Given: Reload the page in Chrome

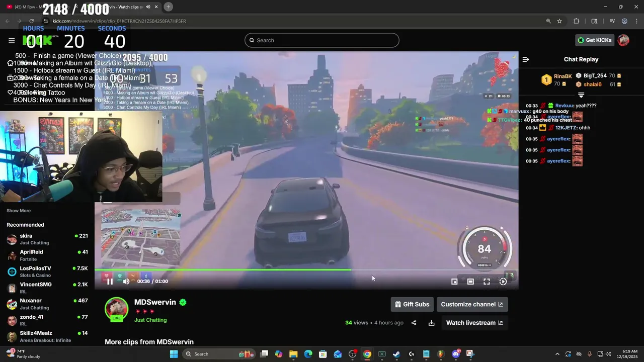Looking at the screenshot, I should click(x=31, y=21).
